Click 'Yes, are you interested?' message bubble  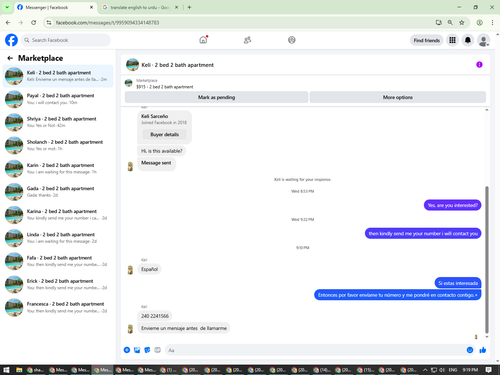(x=452, y=205)
